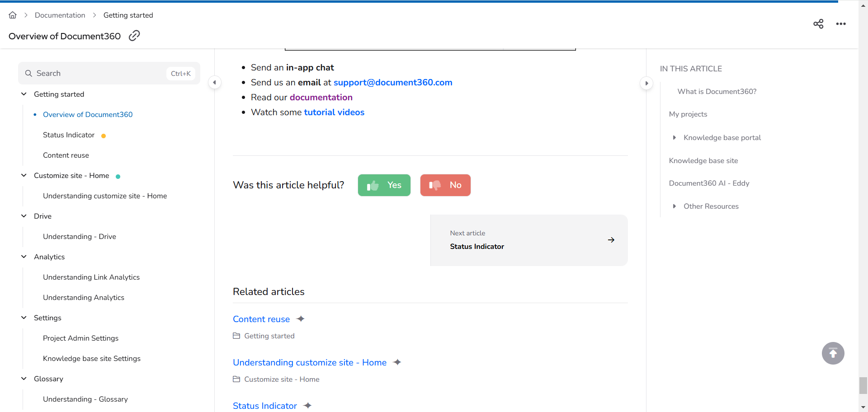Open Project Admin Settings article
The image size is (868, 412).
(80, 338)
